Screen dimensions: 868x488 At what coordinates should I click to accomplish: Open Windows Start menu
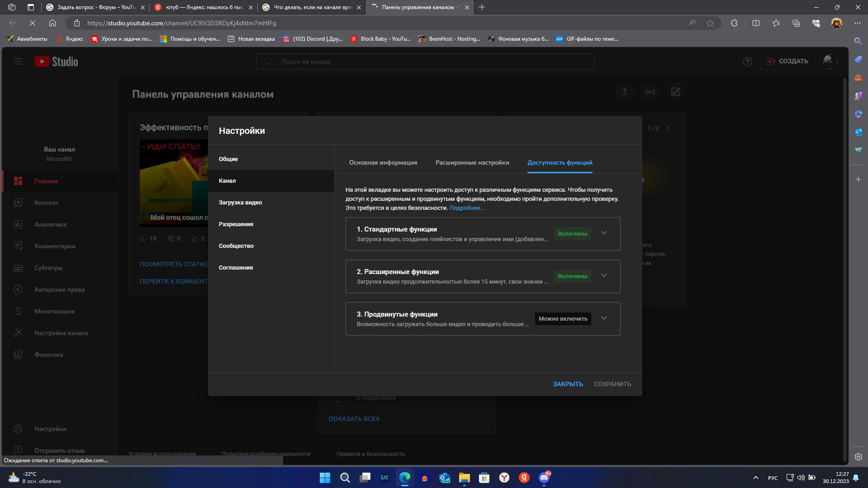tap(325, 478)
